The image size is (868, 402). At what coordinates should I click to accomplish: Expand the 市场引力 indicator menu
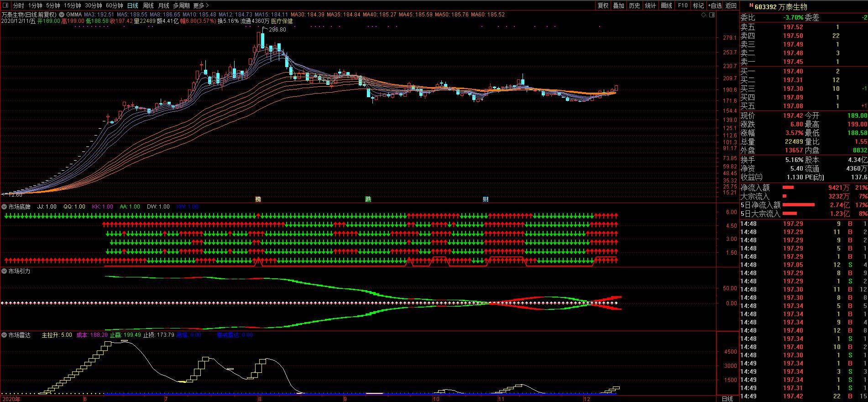[4, 271]
